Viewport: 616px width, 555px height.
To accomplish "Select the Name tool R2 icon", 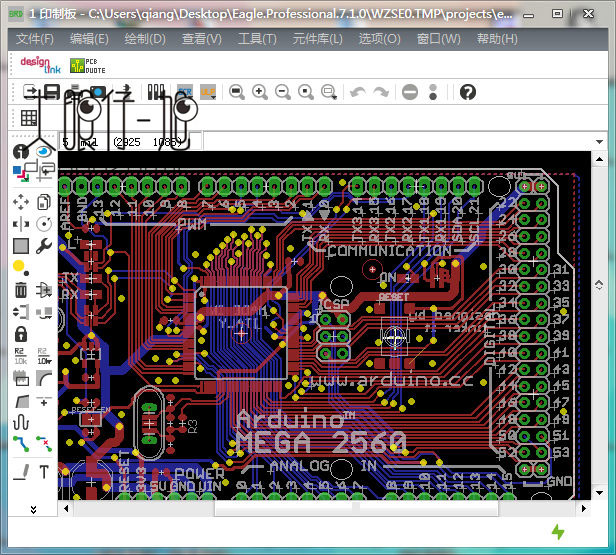I will [x=20, y=356].
